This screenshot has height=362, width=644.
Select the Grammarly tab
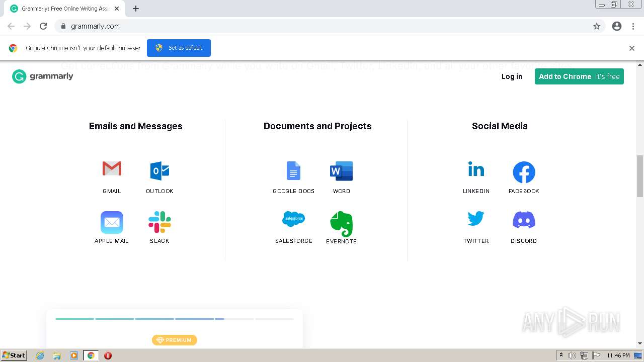point(64,9)
